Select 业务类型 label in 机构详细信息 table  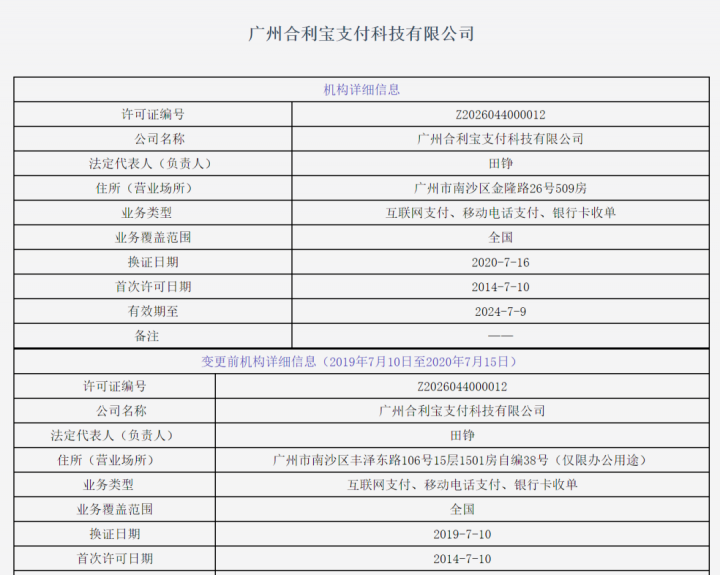point(146,213)
